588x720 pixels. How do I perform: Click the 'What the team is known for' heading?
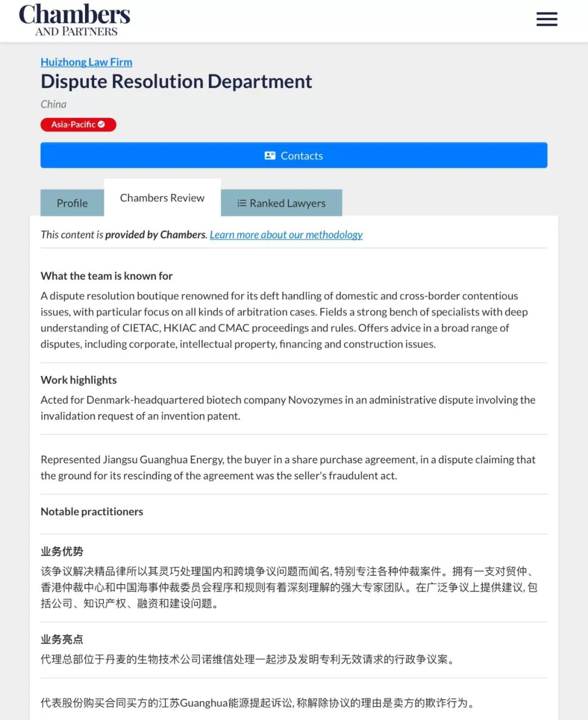(x=107, y=276)
